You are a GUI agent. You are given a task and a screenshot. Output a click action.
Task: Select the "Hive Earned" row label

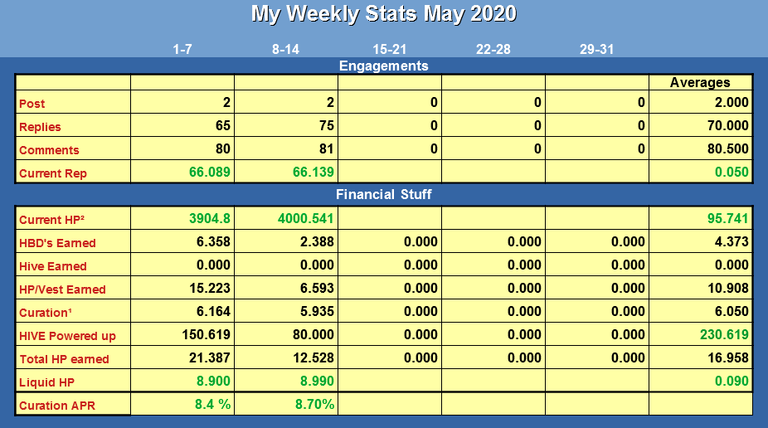(53, 266)
